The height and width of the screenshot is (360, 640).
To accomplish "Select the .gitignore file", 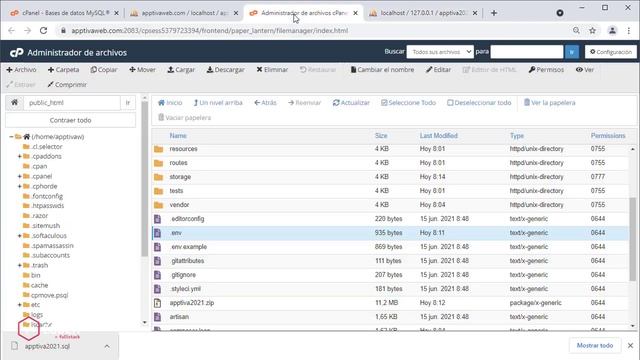I will coord(183,275).
